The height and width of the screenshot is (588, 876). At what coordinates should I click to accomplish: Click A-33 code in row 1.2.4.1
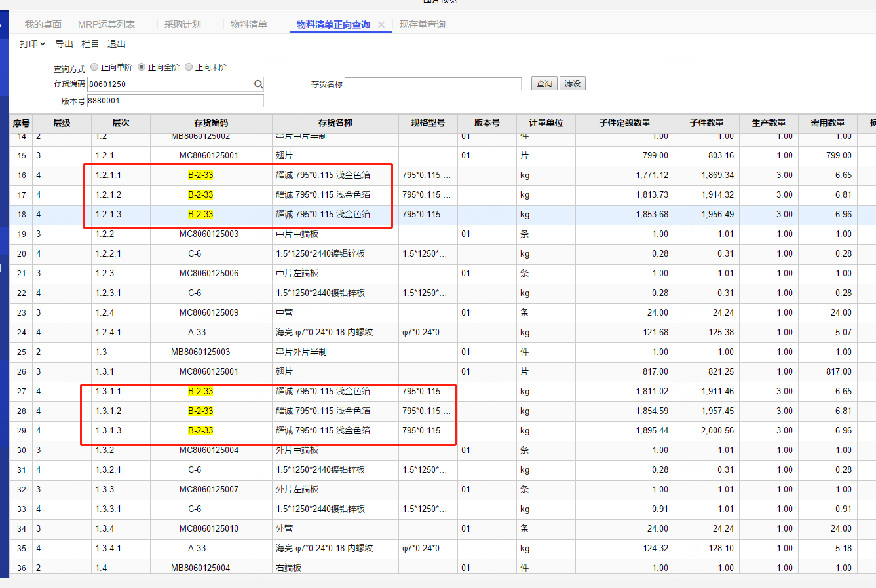[197, 333]
